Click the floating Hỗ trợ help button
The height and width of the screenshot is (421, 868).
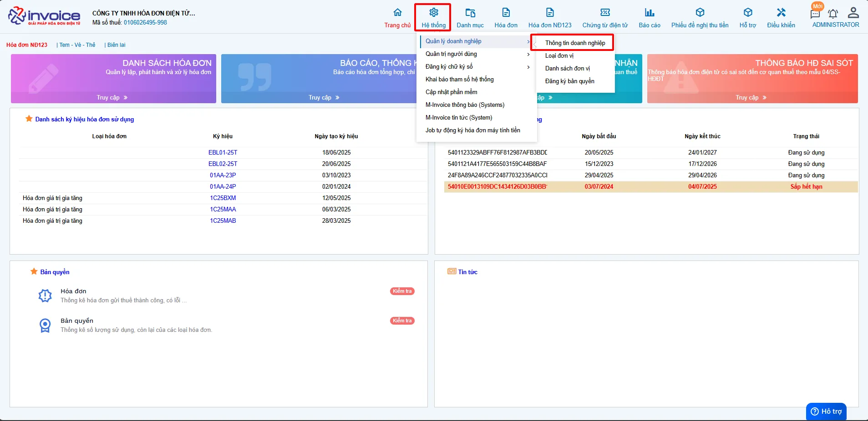coord(826,411)
